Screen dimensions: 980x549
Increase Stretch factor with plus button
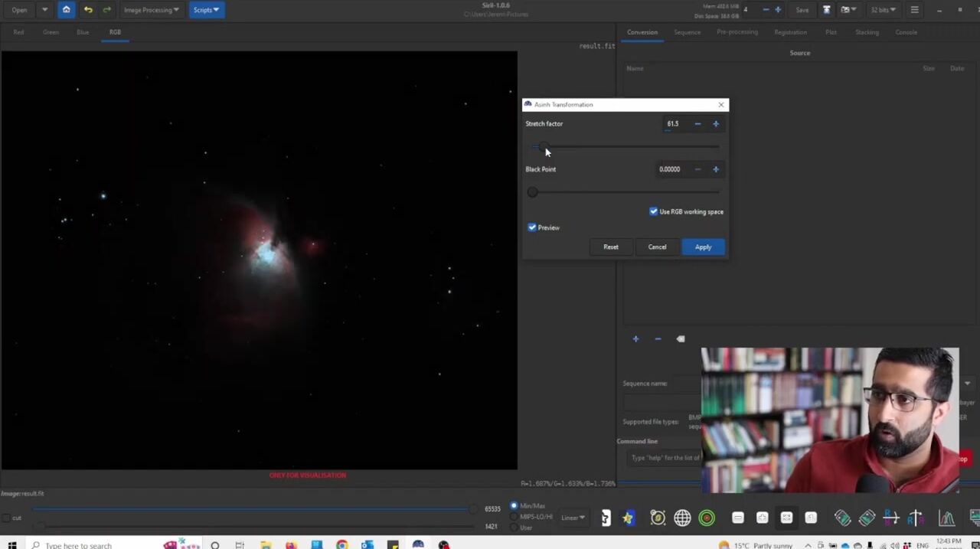point(716,124)
